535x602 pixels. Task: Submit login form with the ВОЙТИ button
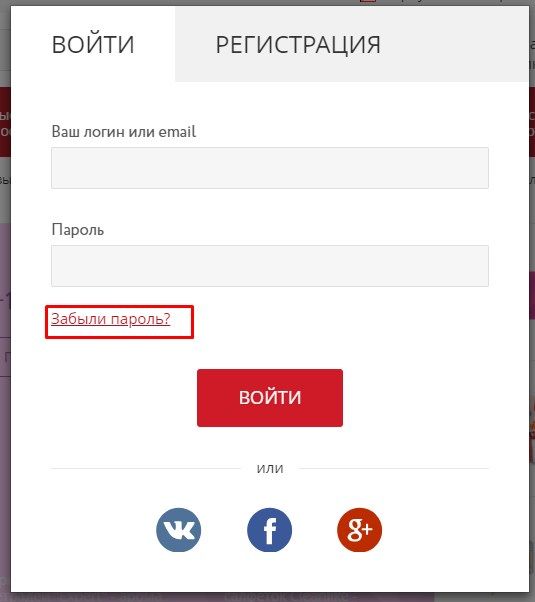pos(270,398)
